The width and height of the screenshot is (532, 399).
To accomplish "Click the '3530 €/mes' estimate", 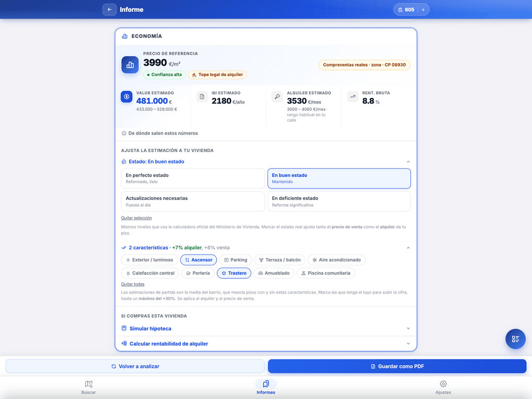I will [304, 101].
